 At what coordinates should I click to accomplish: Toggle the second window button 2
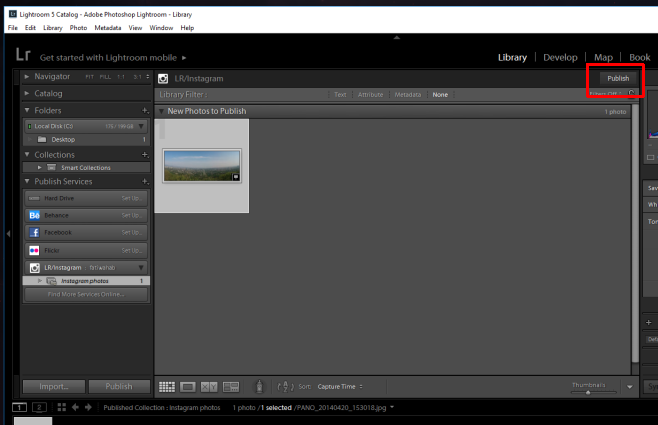(39, 407)
